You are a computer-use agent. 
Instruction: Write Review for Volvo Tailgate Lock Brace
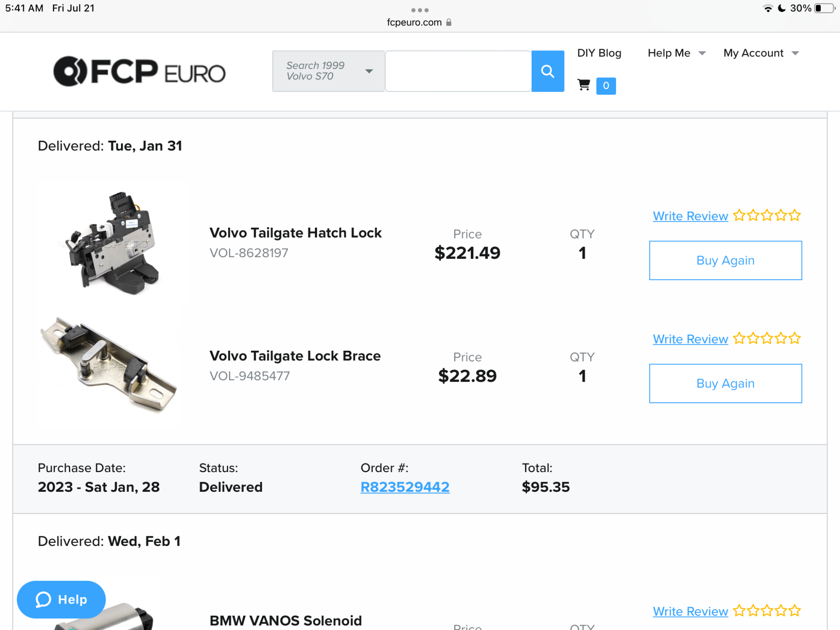[x=690, y=339]
